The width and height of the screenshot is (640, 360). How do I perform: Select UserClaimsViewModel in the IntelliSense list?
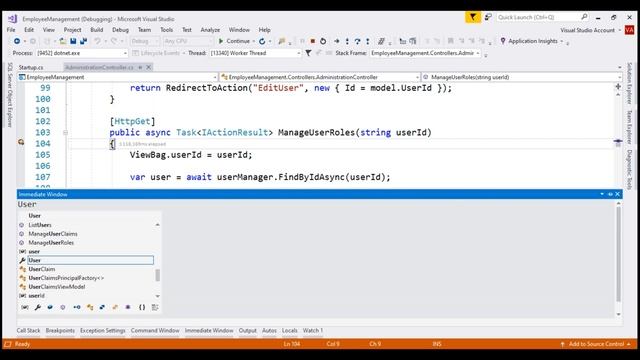57,287
